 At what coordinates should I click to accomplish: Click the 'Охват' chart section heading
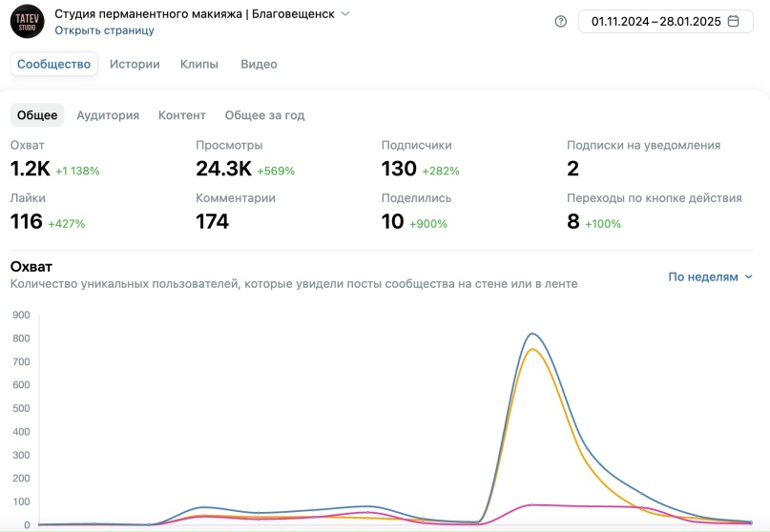tap(31, 267)
